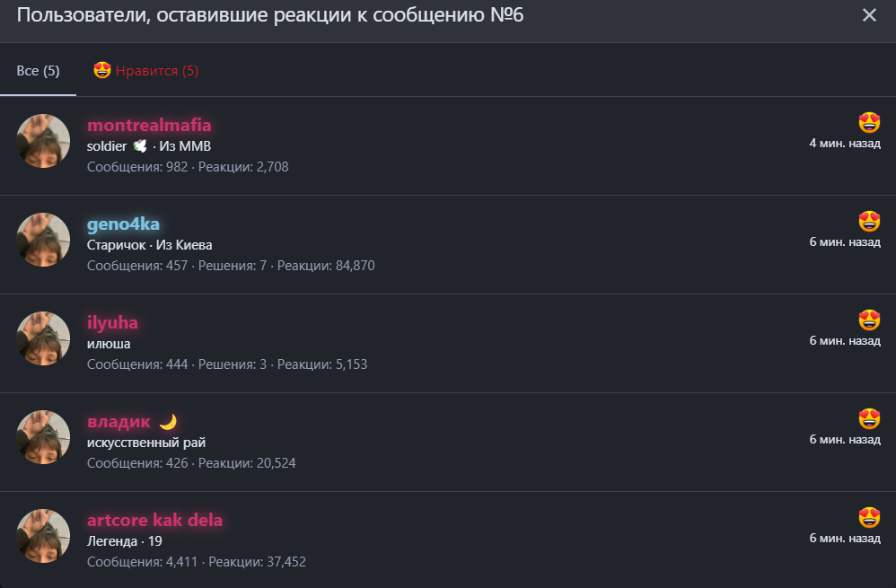The width and height of the screenshot is (896, 588).
Task: Click geno4ka's avatar picture
Action: (x=43, y=240)
